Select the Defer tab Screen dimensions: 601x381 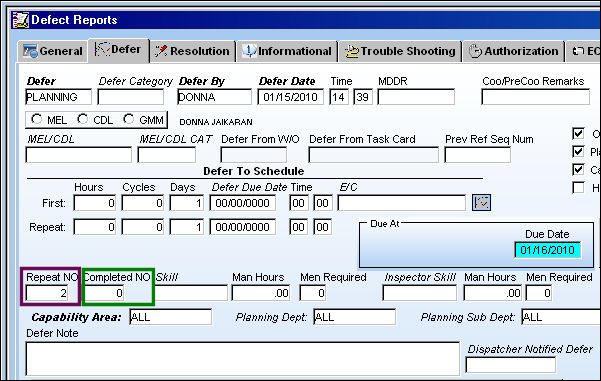click(118, 50)
